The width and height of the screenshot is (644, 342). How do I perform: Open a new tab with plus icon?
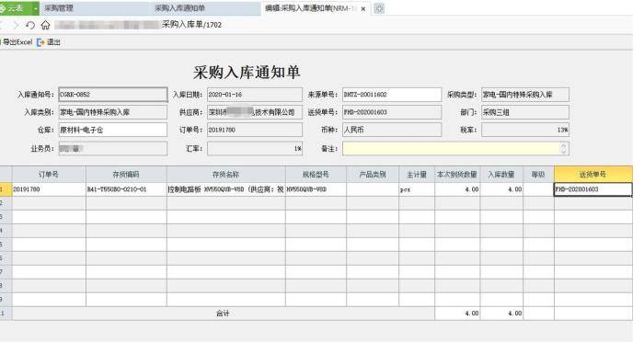pos(379,8)
